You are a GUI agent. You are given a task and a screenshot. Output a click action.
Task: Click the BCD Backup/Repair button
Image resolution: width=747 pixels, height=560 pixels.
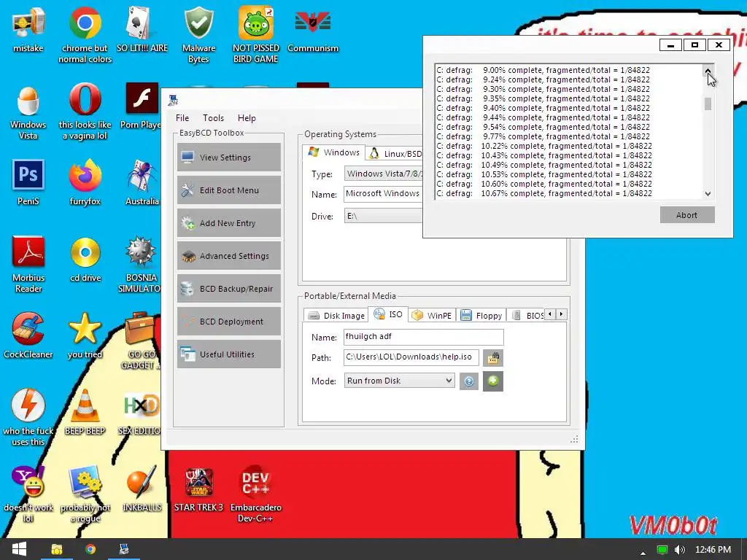point(229,289)
